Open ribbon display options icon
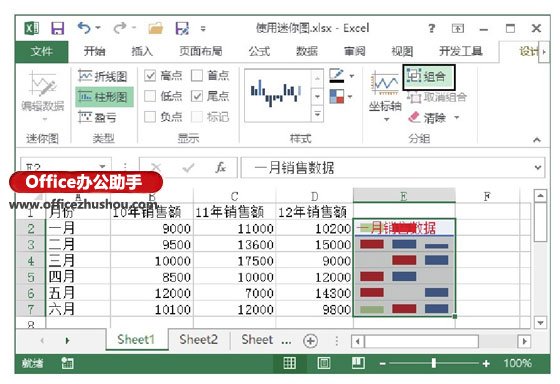The height and width of the screenshot is (384, 560). pos(458,28)
